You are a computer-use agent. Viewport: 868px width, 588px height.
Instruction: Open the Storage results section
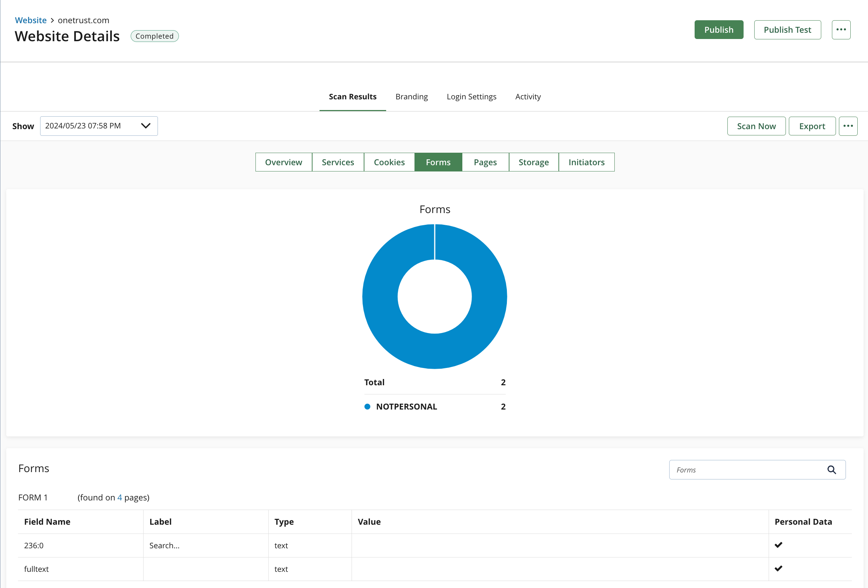pos(533,162)
